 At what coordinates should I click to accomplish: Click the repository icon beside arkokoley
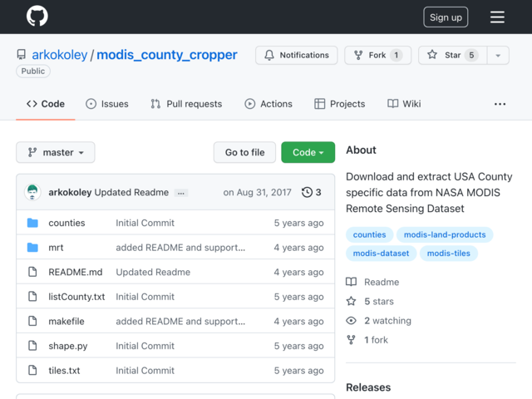point(22,55)
